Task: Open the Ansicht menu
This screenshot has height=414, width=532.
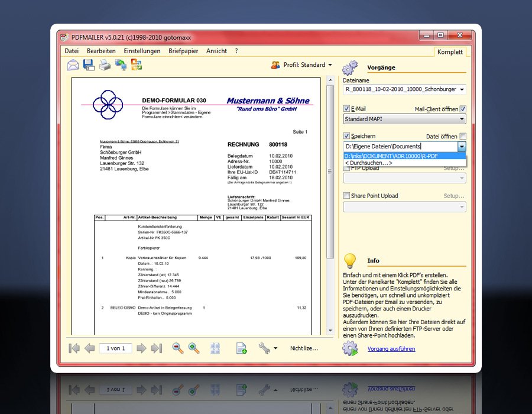Action: [216, 51]
